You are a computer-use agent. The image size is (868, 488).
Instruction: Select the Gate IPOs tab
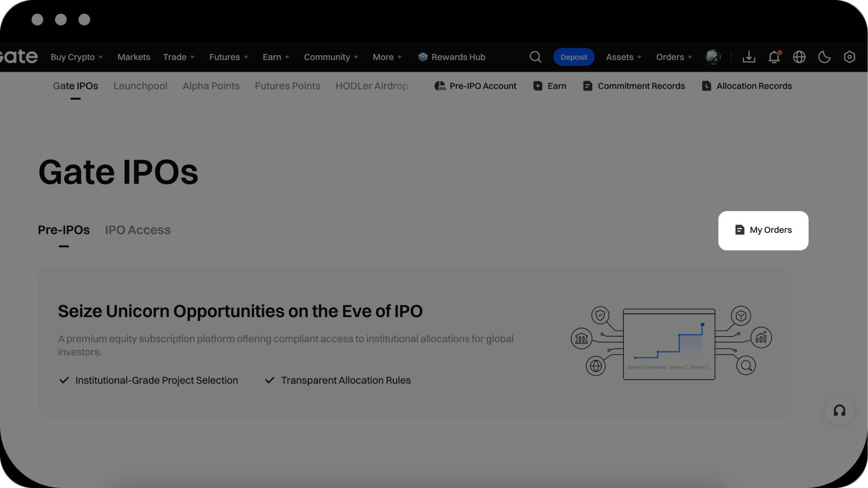75,86
